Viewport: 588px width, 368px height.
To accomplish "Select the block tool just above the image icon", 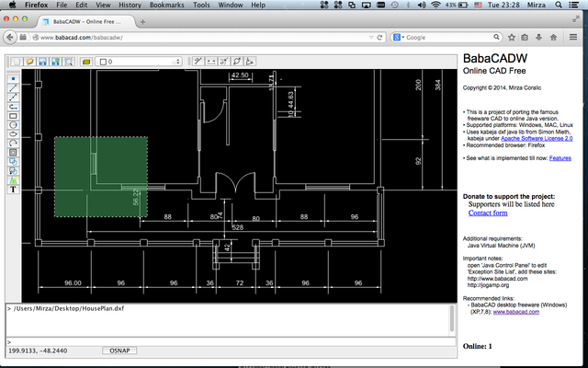I will point(13,171).
